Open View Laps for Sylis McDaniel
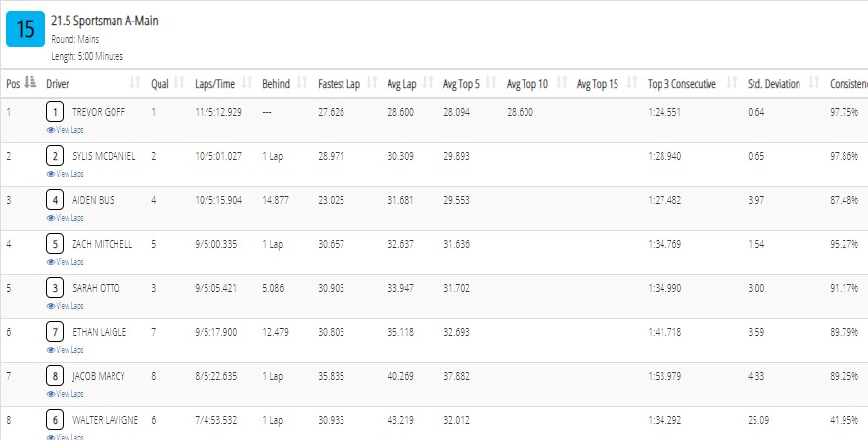Screen dimensions: 868x440 pyautogui.click(x=66, y=174)
